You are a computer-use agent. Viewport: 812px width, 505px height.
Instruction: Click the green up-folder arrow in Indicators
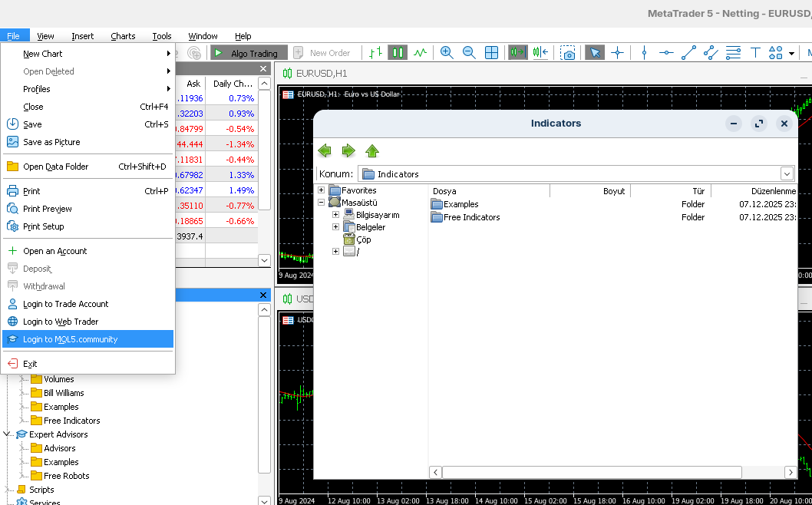click(x=372, y=150)
